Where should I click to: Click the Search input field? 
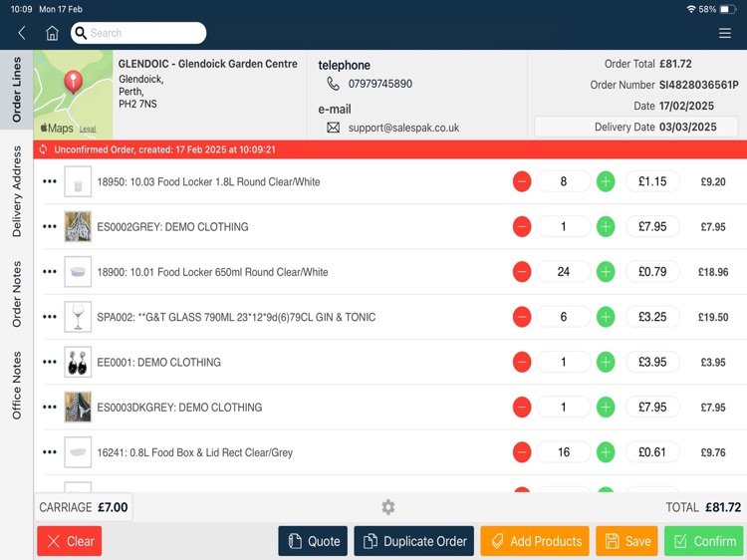138,33
